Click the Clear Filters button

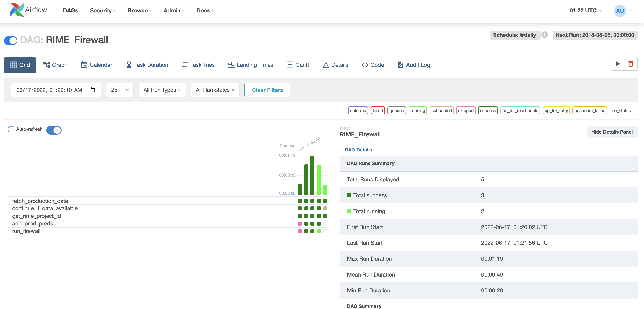(x=267, y=90)
